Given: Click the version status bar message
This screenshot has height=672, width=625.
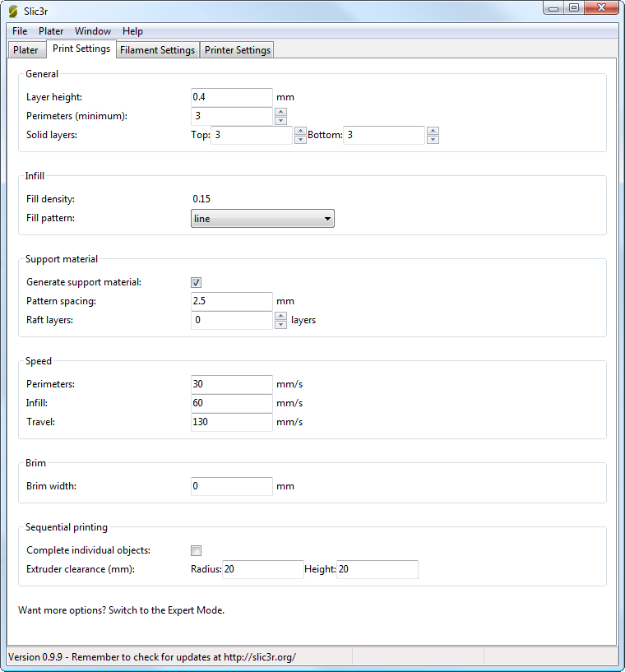Looking at the screenshot, I should pyautogui.click(x=152, y=657).
